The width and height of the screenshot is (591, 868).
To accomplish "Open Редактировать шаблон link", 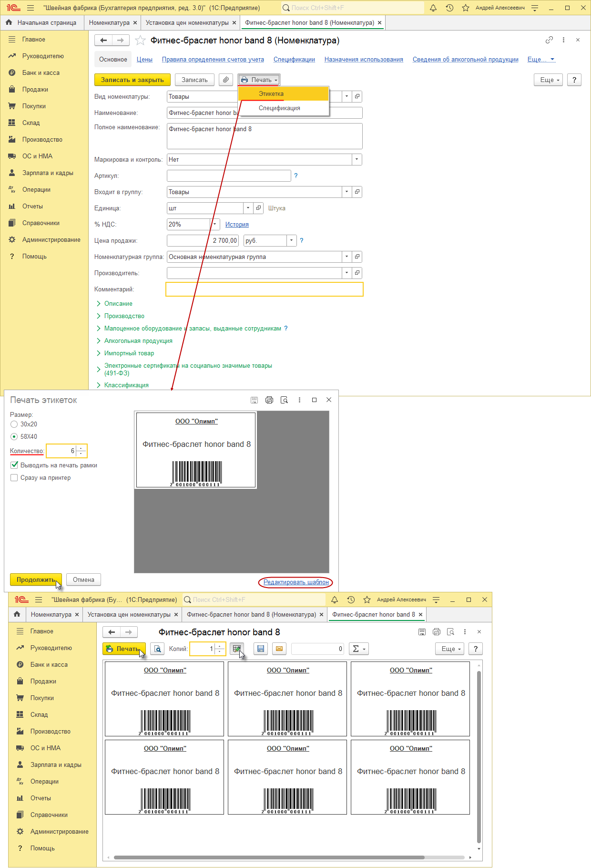I will pos(296,582).
